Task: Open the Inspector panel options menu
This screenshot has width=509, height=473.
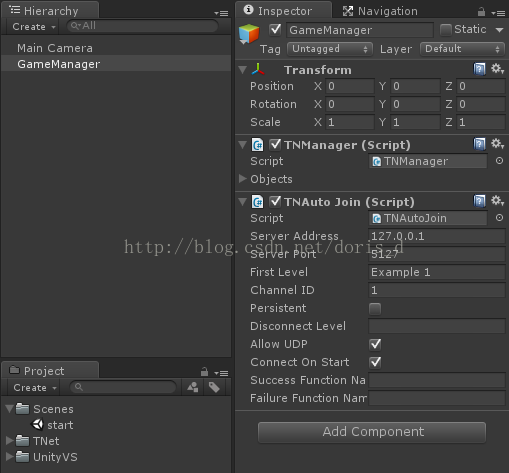Action: tap(498, 13)
